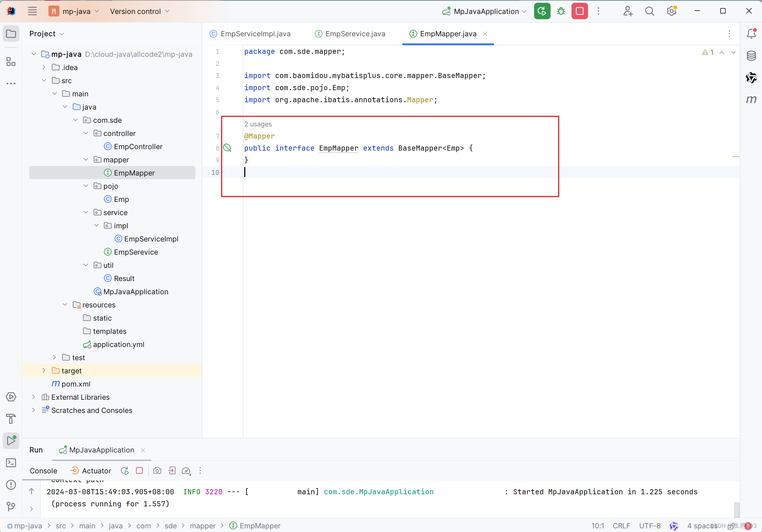This screenshot has height=532, width=762.
Task: Open the MpJavaApplication run configuration dropdown
Action: click(x=486, y=11)
